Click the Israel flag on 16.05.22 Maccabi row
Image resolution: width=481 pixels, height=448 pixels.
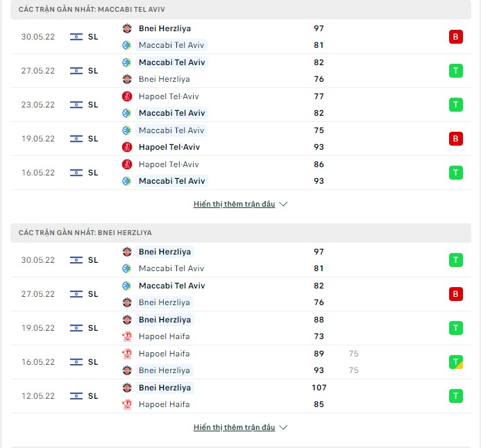tap(76, 173)
